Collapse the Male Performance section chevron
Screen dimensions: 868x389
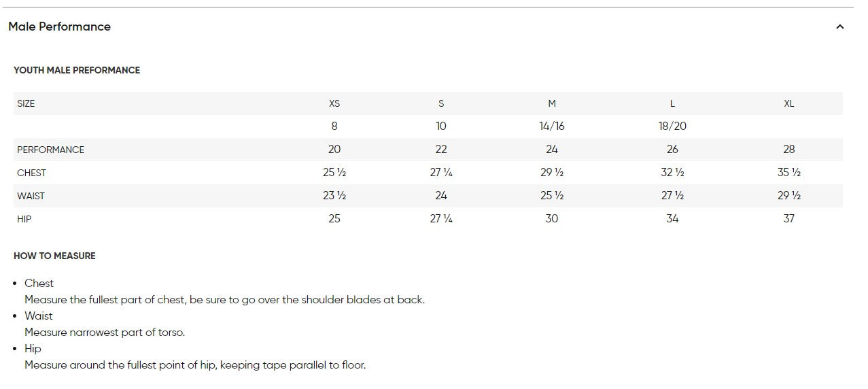coord(839,27)
